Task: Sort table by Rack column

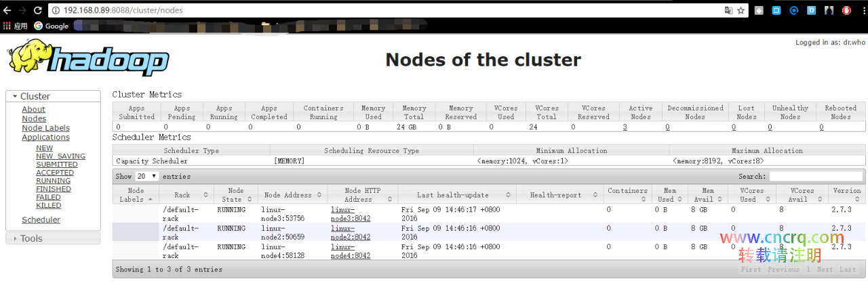Action: (x=186, y=195)
